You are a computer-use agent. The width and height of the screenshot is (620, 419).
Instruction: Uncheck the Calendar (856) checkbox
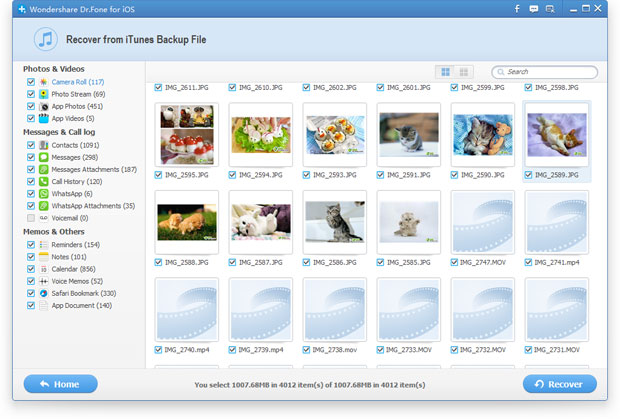pyautogui.click(x=31, y=269)
